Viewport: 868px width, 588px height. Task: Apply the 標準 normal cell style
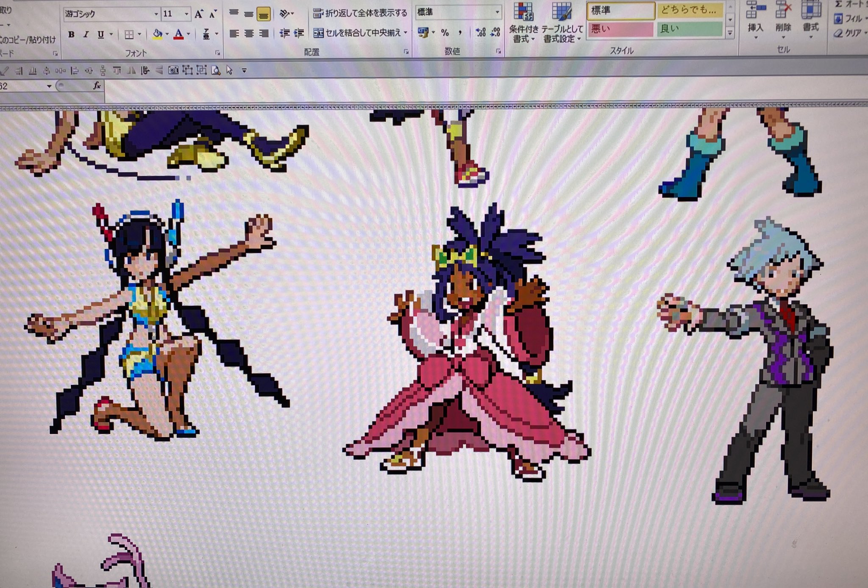tap(621, 11)
